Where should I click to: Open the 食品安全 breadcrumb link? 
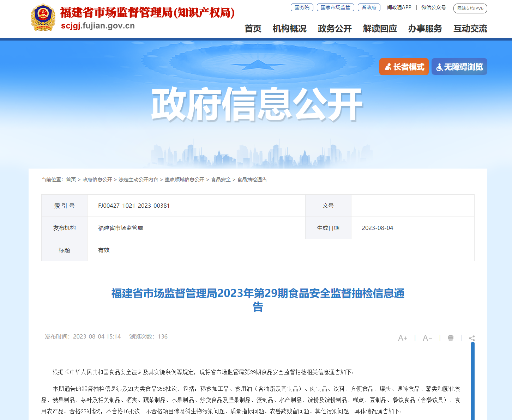[220, 179]
